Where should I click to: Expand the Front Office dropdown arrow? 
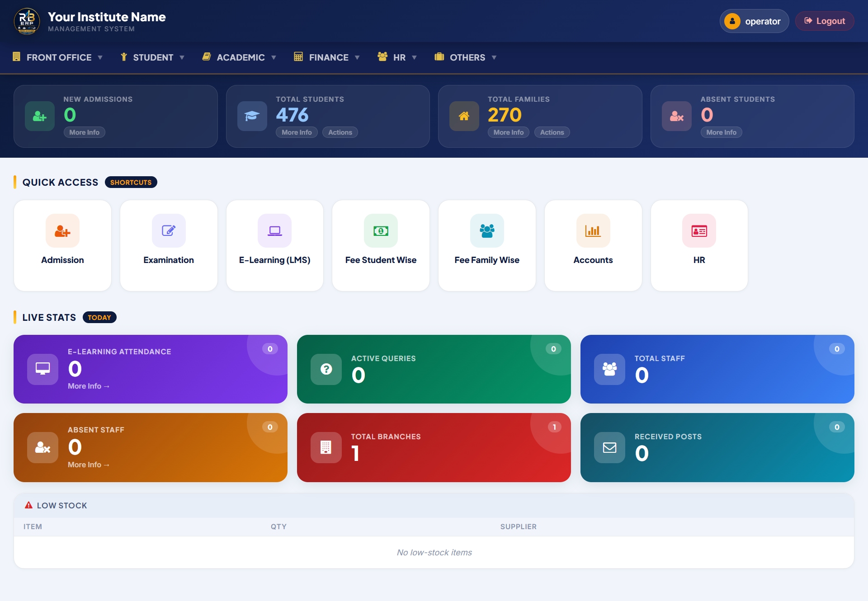click(x=100, y=57)
